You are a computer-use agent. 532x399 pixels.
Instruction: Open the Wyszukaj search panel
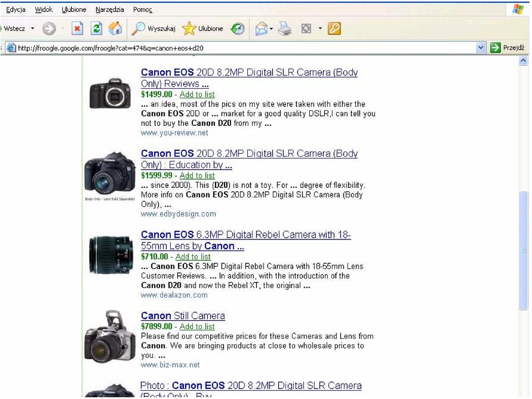point(154,28)
